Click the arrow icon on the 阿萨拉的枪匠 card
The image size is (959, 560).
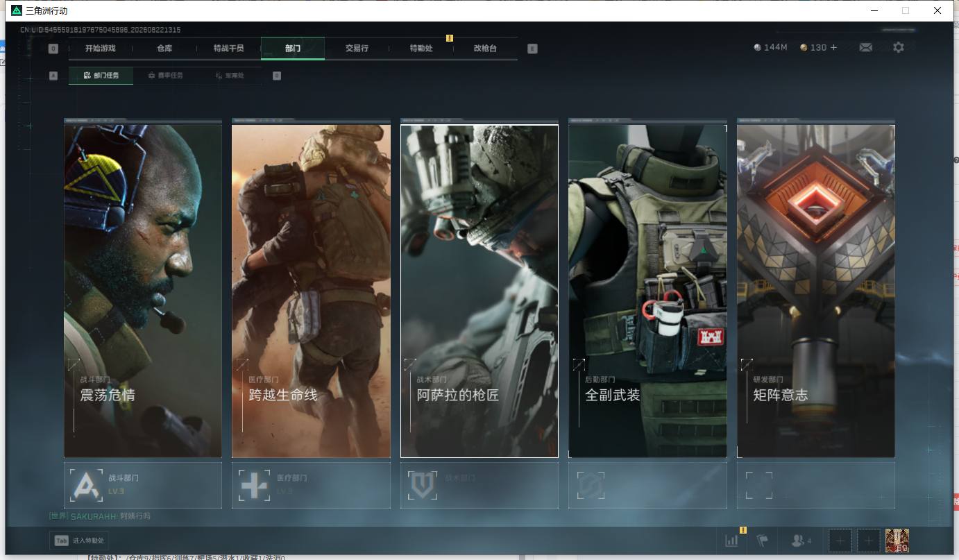point(410,364)
